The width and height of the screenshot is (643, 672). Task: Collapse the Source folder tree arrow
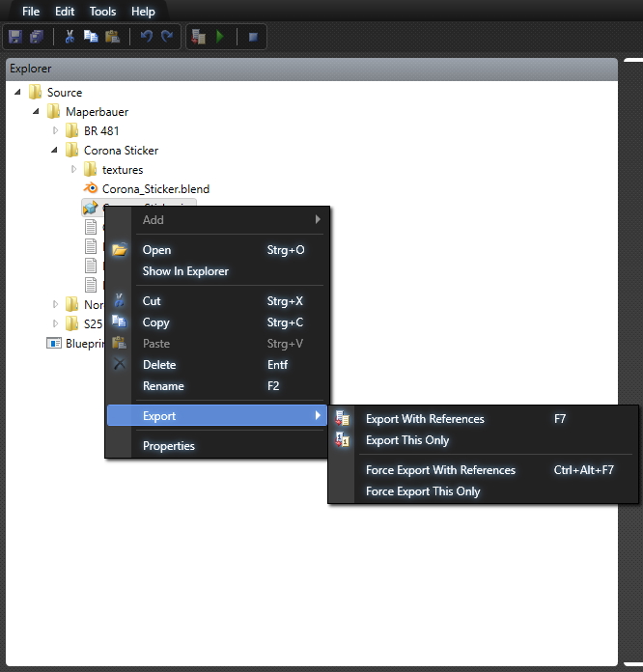pyautogui.click(x=17, y=92)
